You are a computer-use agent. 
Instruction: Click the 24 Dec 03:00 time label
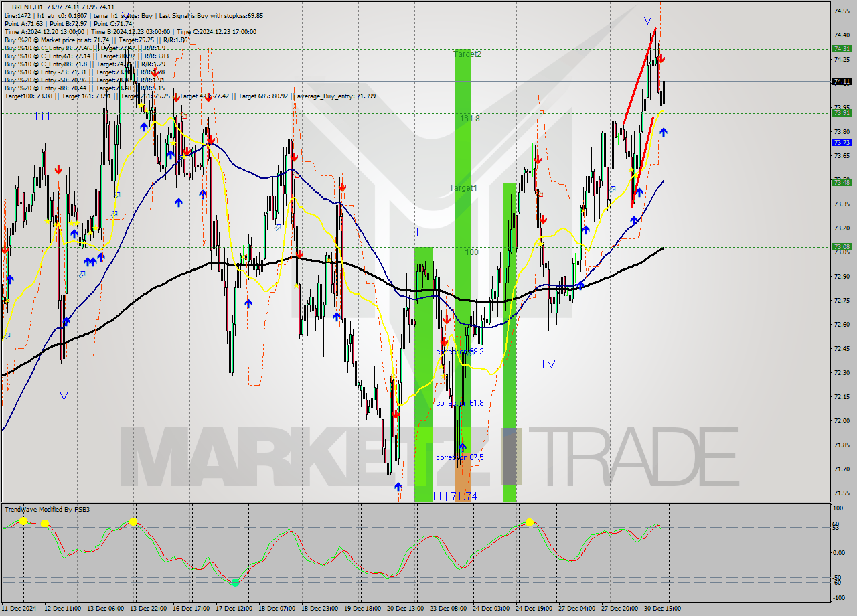tap(491, 609)
